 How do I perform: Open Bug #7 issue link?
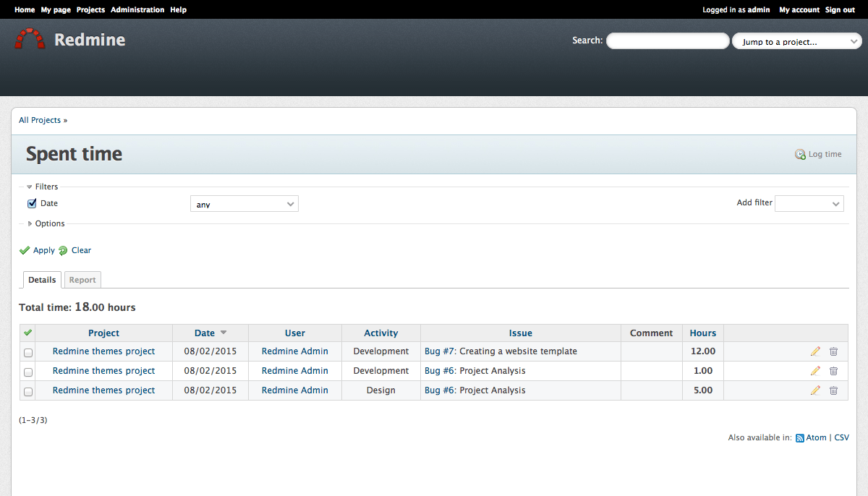tap(440, 351)
